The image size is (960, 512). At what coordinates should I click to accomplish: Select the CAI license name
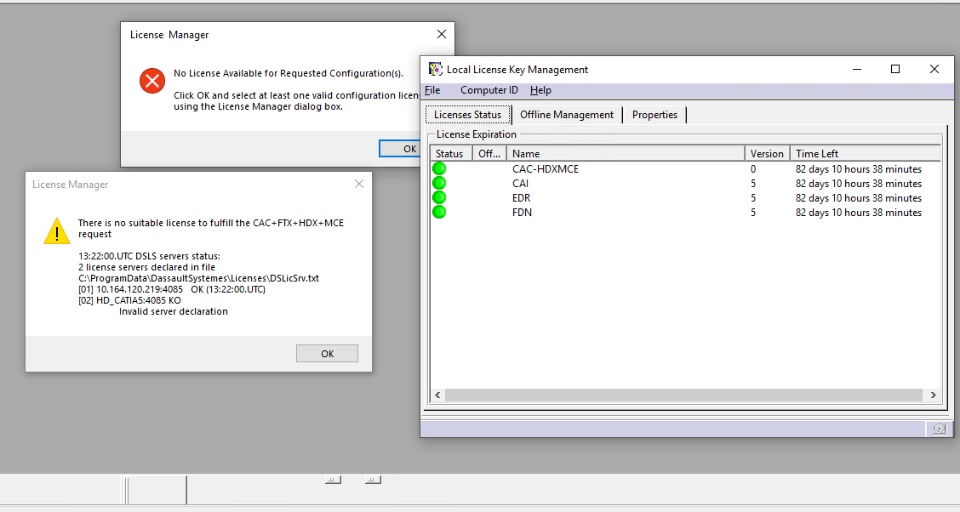coord(520,183)
